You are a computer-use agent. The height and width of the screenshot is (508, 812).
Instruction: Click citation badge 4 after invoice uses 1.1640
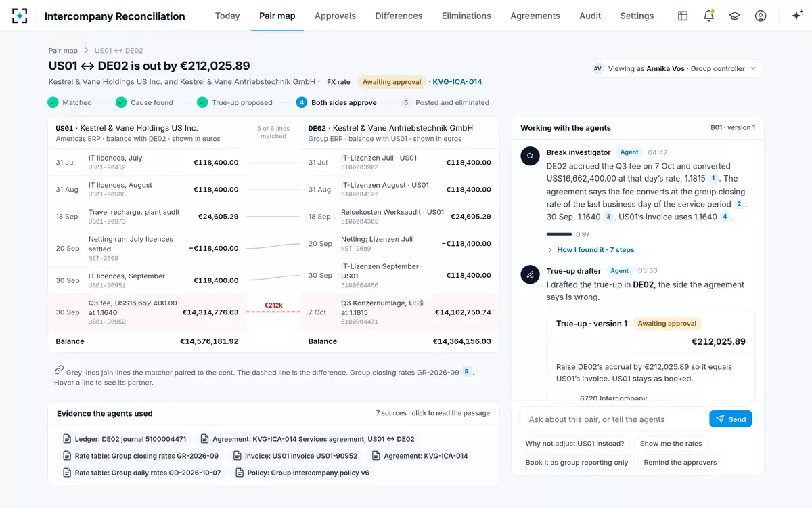725,217
